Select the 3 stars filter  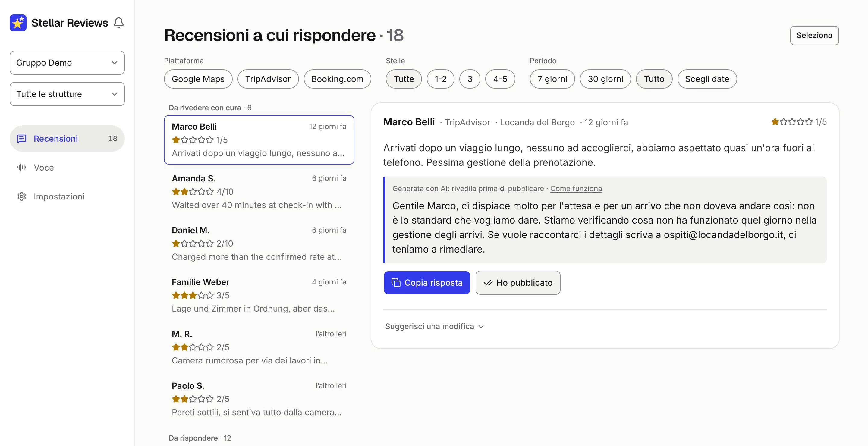(x=470, y=79)
